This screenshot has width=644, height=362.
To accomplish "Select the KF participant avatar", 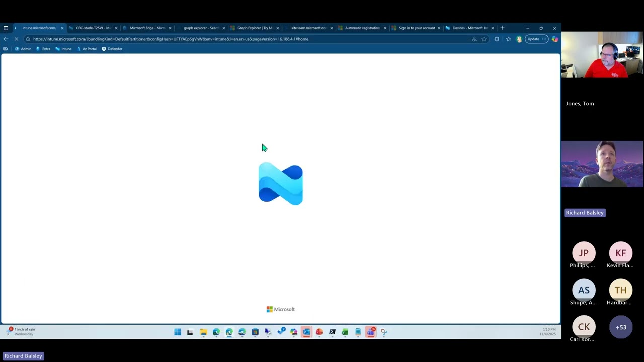I will click(x=621, y=253).
